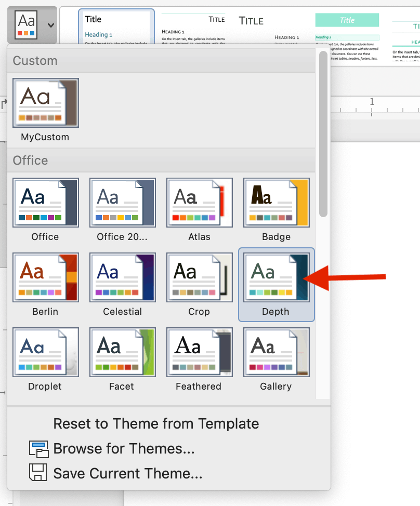Pick the Crop theme
Image resolution: width=420 pixels, height=506 pixels.
tap(199, 277)
